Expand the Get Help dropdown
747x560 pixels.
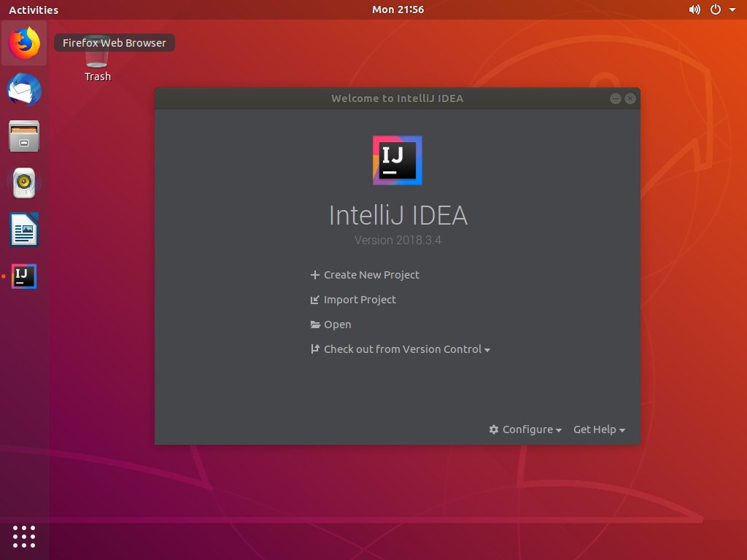(599, 429)
